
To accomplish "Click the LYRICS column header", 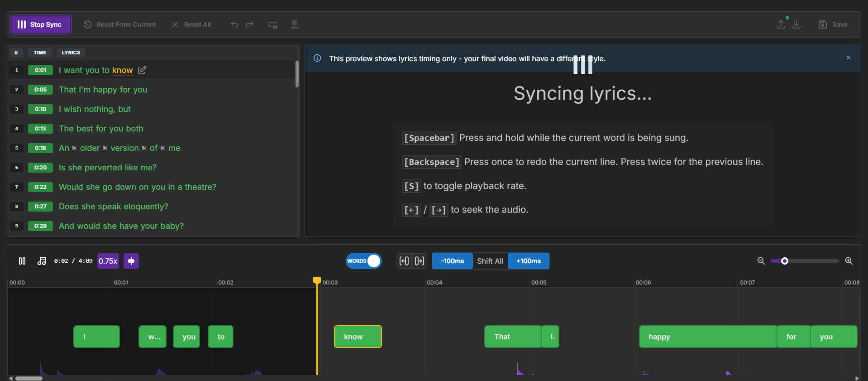I will click(71, 53).
